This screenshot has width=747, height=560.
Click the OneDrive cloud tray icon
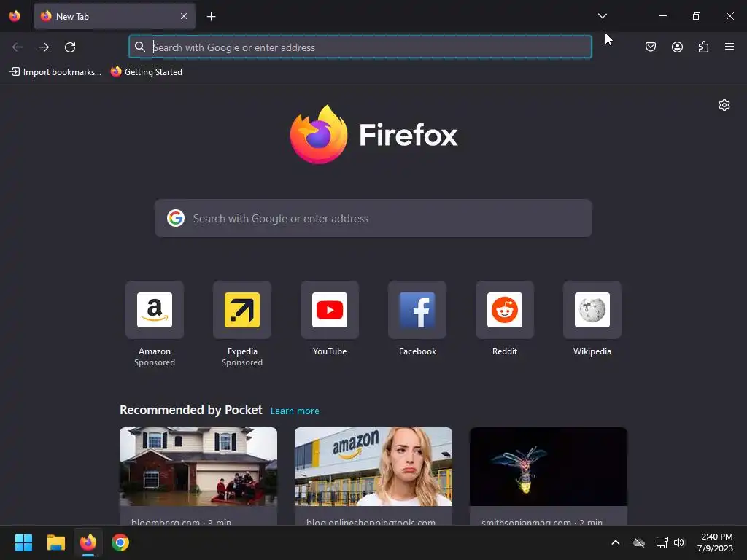[x=639, y=542]
